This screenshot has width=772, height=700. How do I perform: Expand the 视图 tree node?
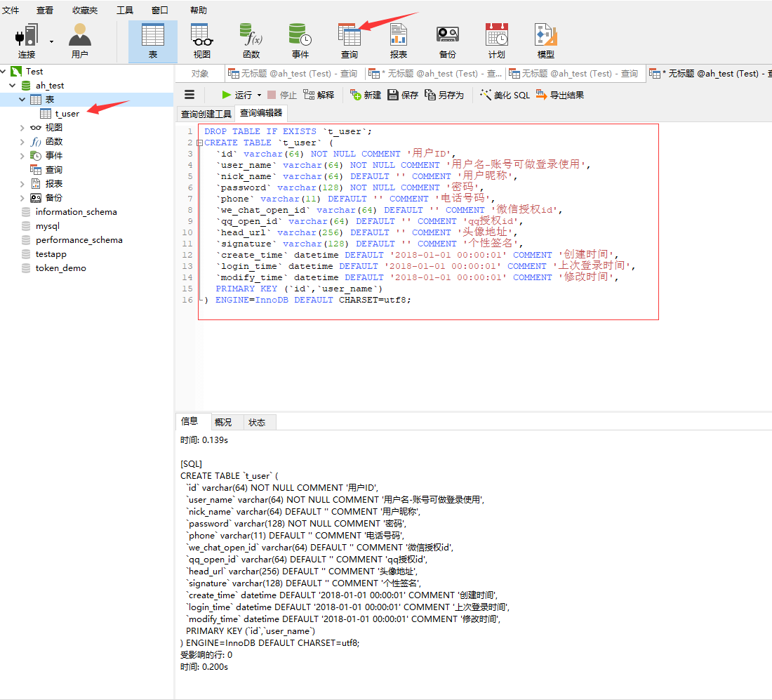click(x=22, y=128)
